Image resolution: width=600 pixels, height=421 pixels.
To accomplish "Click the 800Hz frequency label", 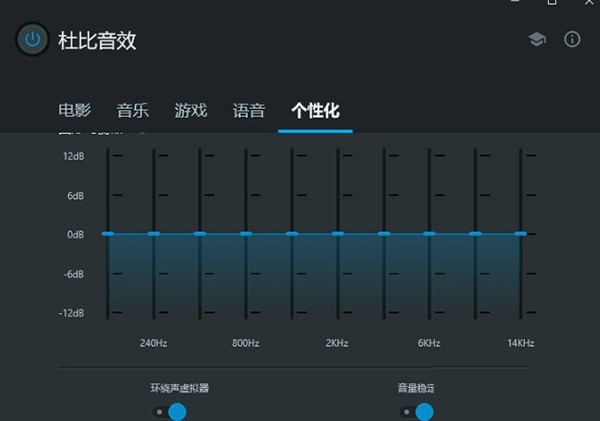I will click(x=246, y=343).
